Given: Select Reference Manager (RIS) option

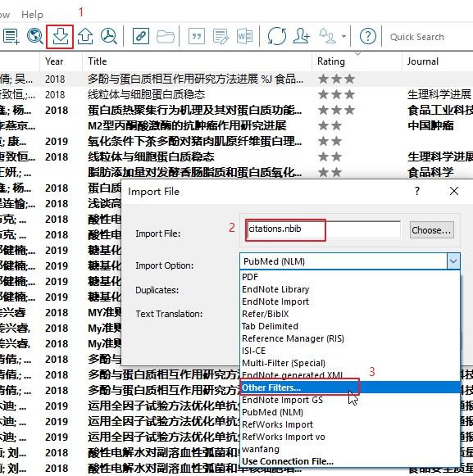Looking at the screenshot, I should click(x=350, y=338).
